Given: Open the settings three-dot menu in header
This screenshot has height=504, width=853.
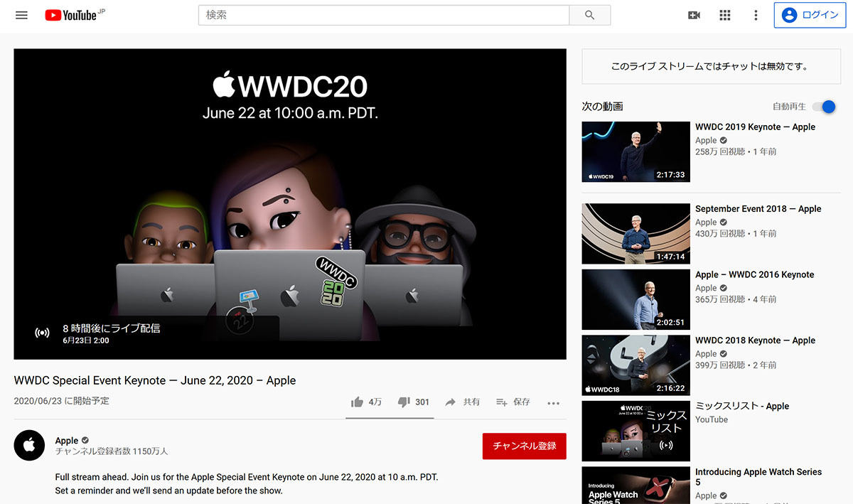Looking at the screenshot, I should pos(756,15).
